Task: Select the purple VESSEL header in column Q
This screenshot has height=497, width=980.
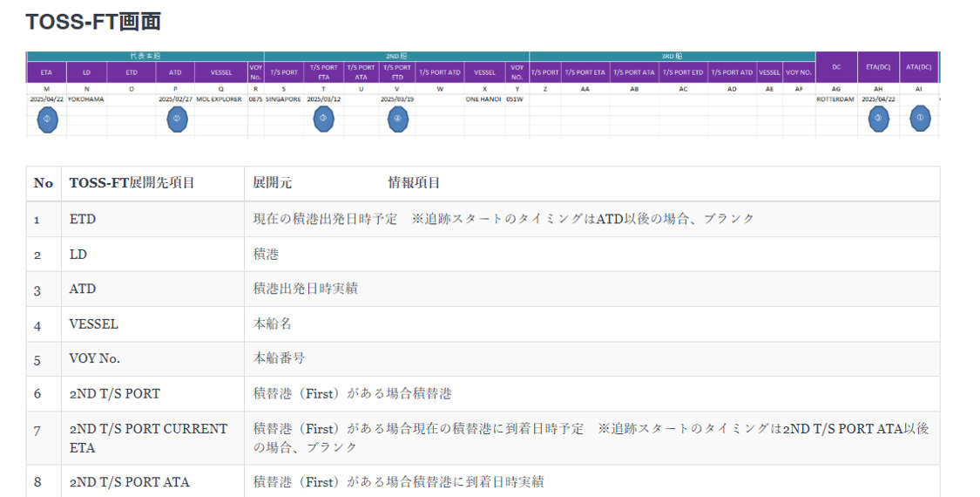Action: tap(221, 72)
